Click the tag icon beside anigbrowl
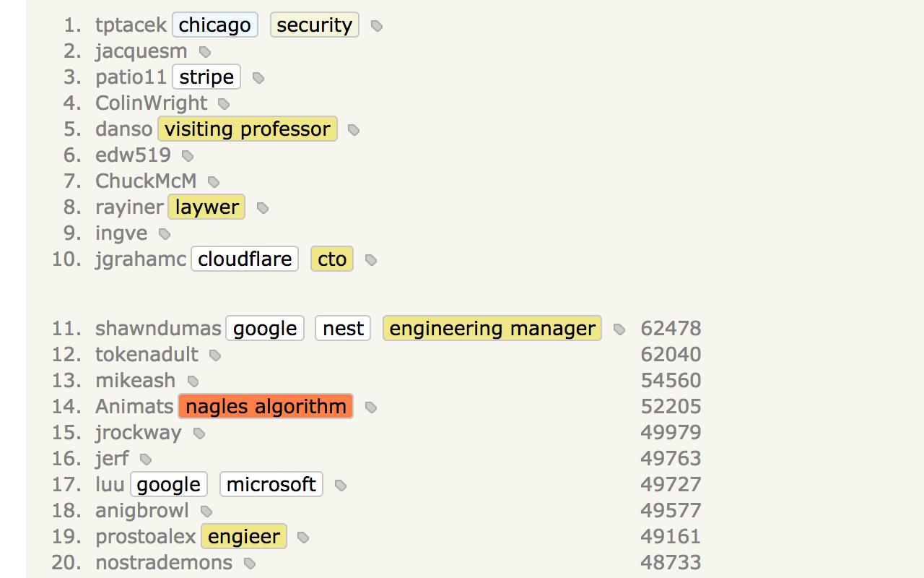This screenshot has width=924, height=578. [x=205, y=511]
